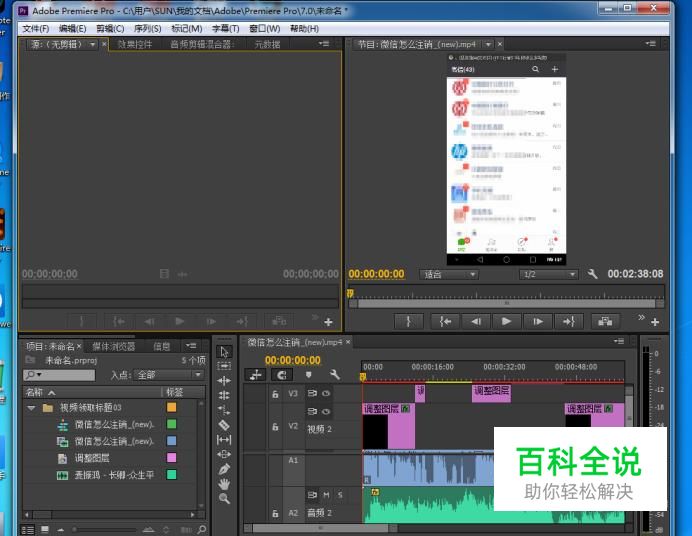Switch project panel to list view
Viewport: 692px width, 536px height.
point(28,530)
